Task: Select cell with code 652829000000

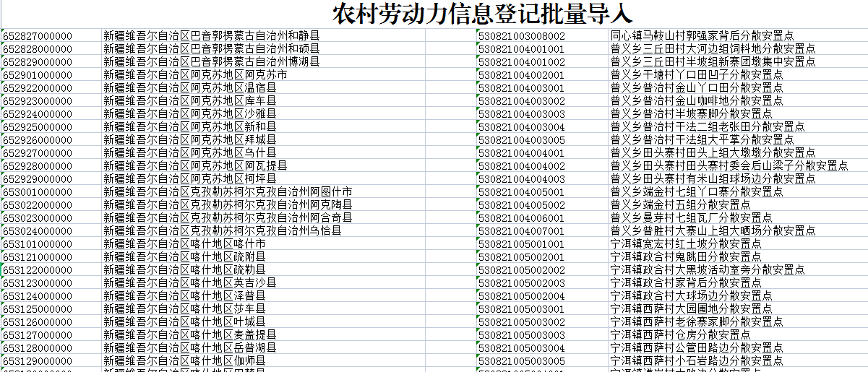Action: click(x=51, y=62)
